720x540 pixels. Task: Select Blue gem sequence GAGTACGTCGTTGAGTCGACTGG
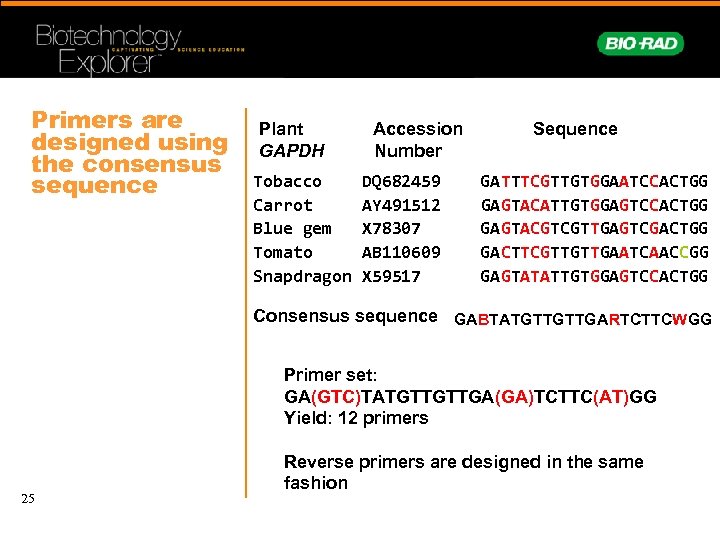tap(594, 228)
